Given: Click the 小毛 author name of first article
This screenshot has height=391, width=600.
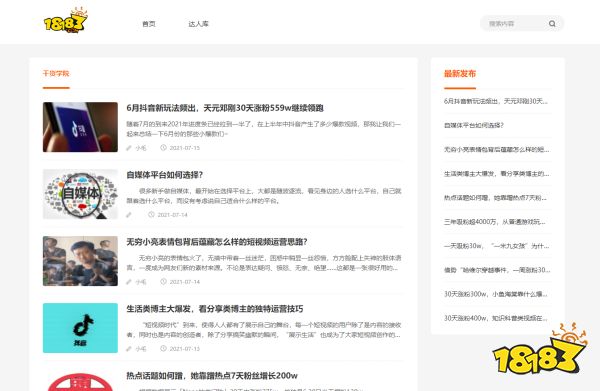Looking at the screenshot, I should point(141,148).
